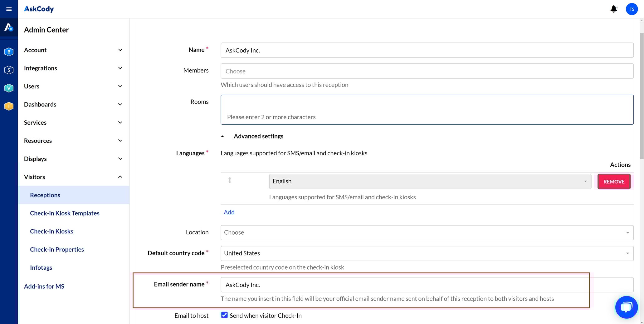Image resolution: width=644 pixels, height=324 pixels.
Task: Open the S Services module icon
Action: (x=8, y=70)
